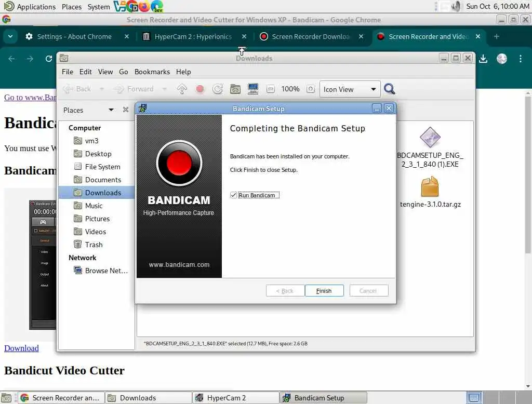Open the Home folder toolbar icon
Image resolution: width=532 pixels, height=404 pixels.
235,89
